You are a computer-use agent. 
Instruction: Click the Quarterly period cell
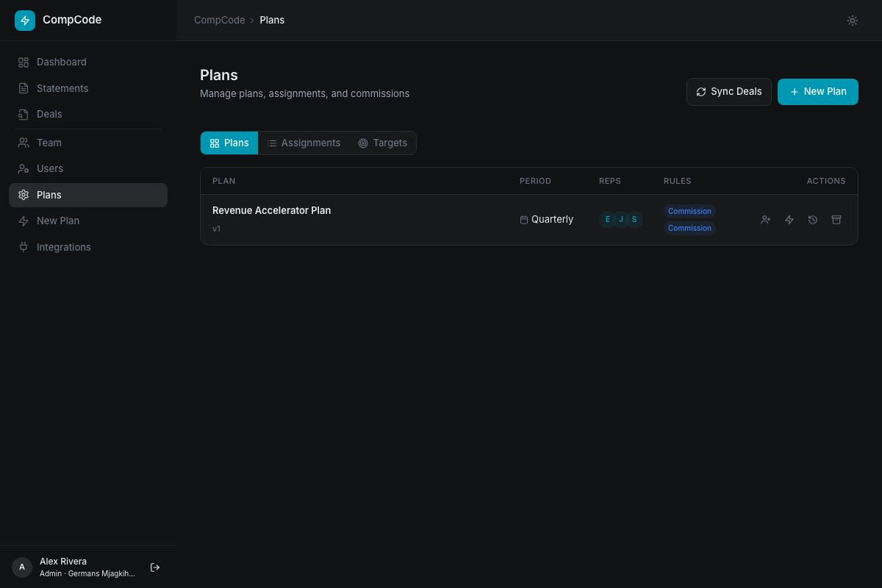pos(546,219)
